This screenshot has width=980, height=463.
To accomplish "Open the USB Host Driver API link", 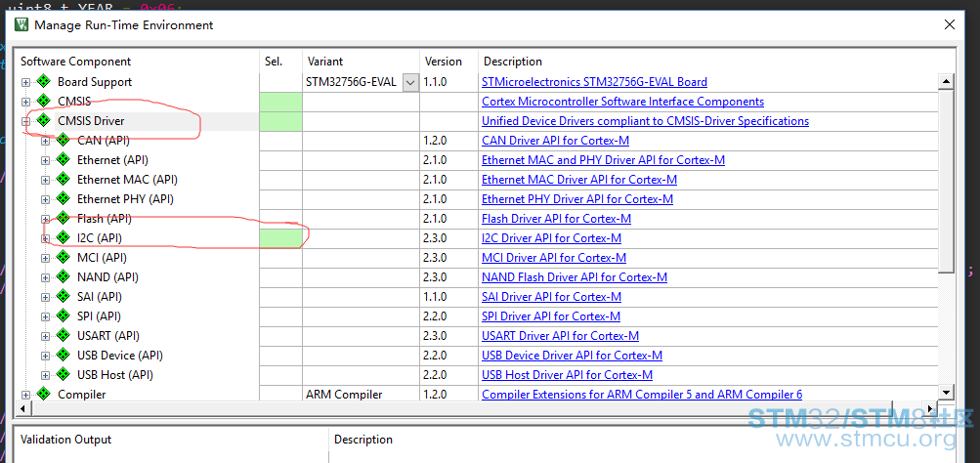I will tap(567, 375).
